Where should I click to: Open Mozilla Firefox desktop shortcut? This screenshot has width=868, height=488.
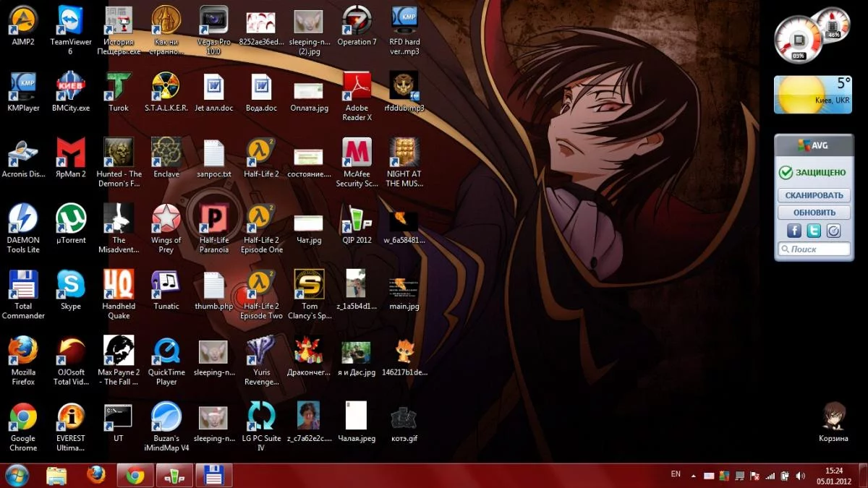point(23,361)
